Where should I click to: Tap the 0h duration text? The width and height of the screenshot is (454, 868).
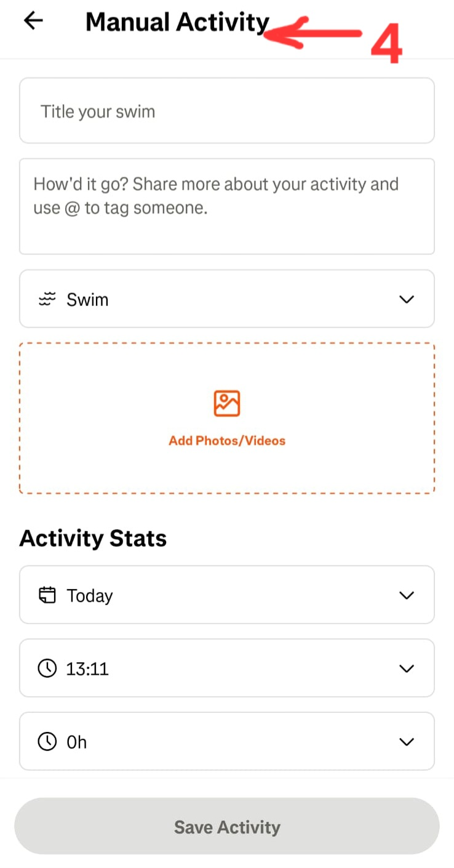77,742
